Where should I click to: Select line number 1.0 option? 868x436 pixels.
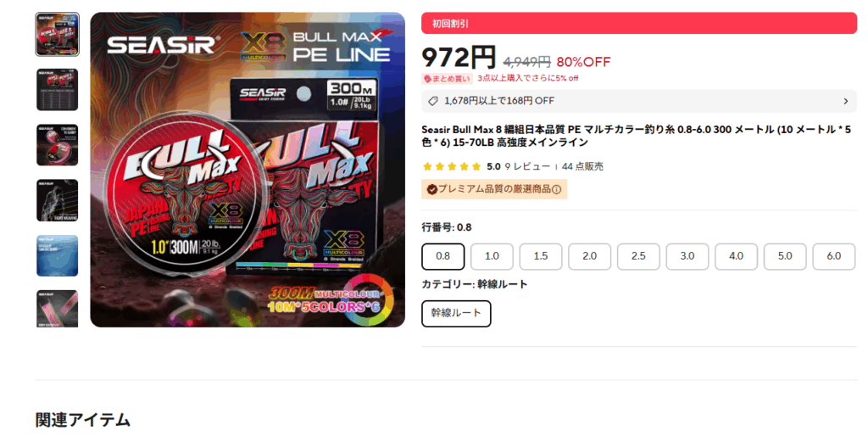pos(492,256)
